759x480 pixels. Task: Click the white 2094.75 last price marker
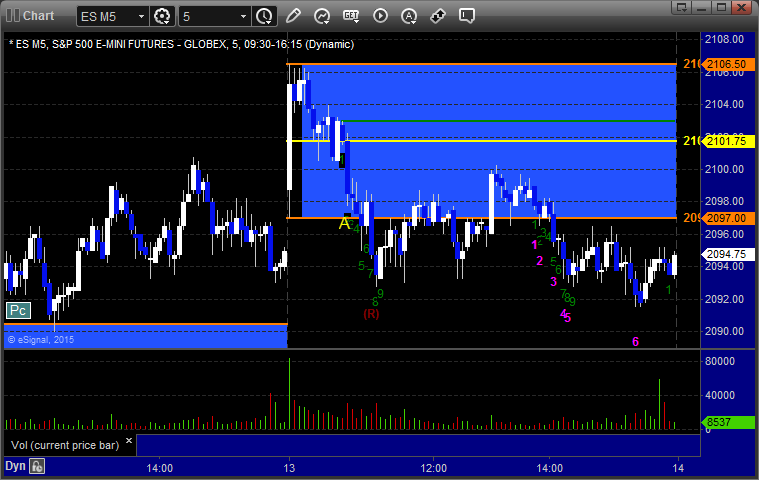(728, 254)
